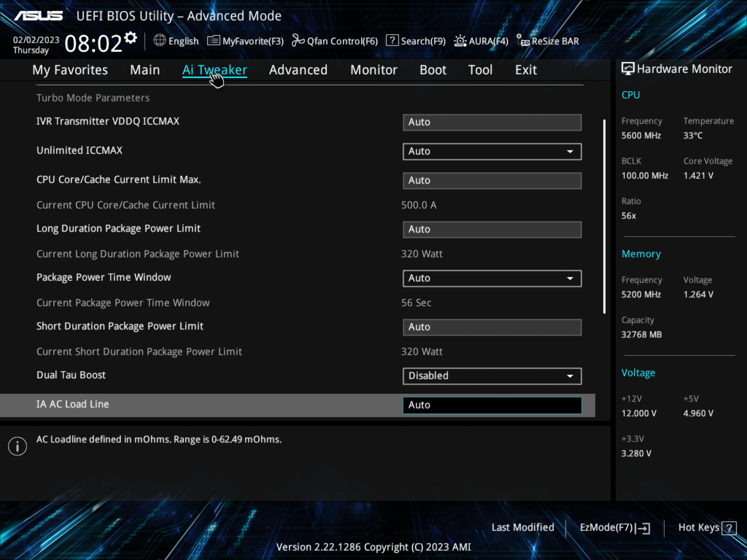Switch to EzMode(F7)

coord(615,528)
